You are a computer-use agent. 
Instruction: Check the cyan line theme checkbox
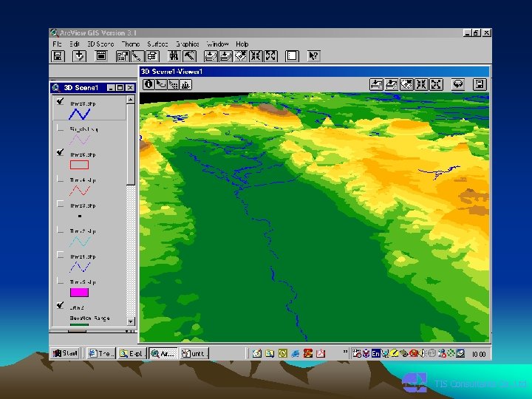61,230
